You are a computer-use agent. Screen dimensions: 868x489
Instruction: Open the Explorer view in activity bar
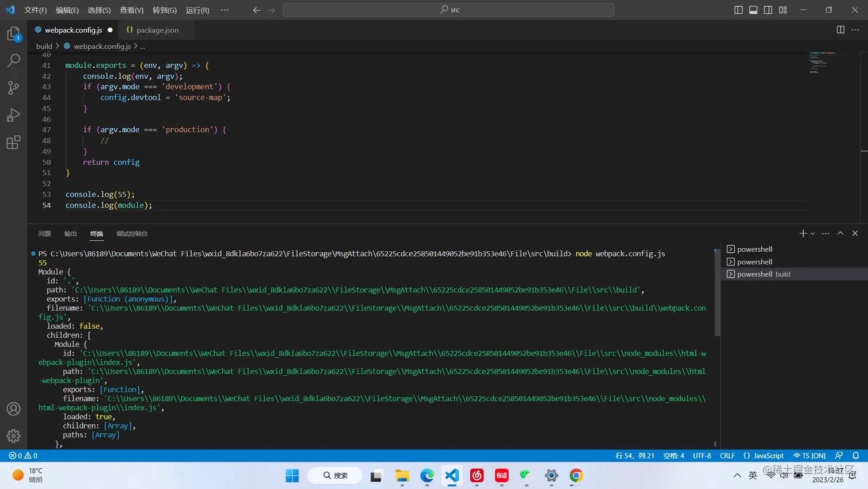coord(14,34)
